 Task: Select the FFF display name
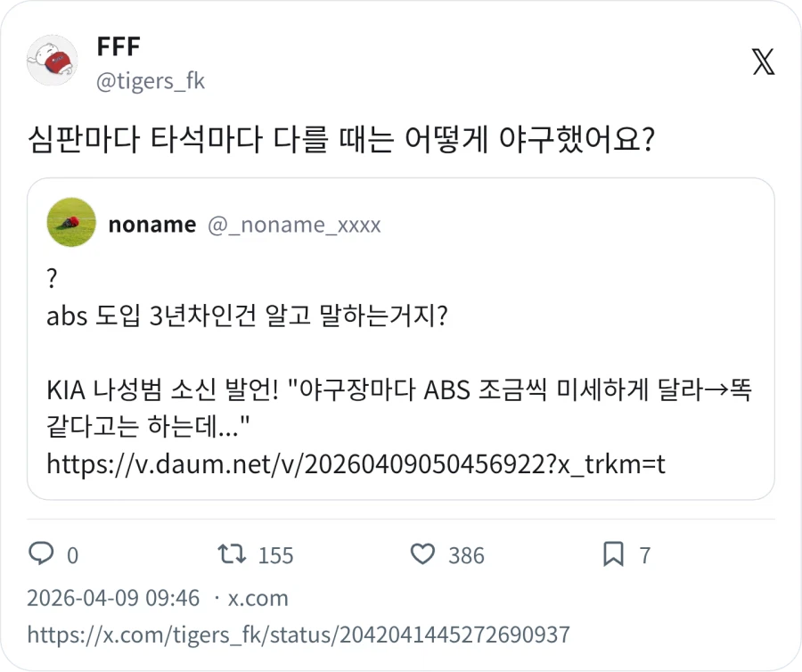[x=119, y=45]
